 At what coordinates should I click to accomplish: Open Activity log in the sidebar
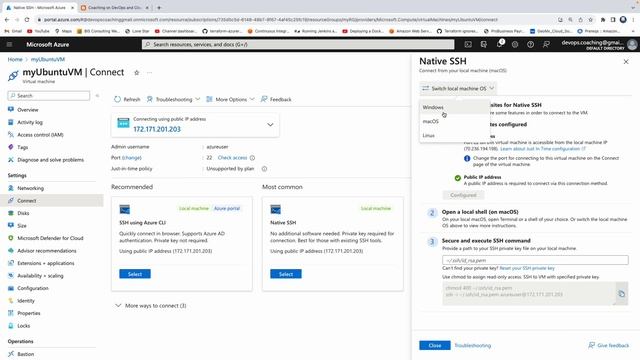tap(30, 122)
